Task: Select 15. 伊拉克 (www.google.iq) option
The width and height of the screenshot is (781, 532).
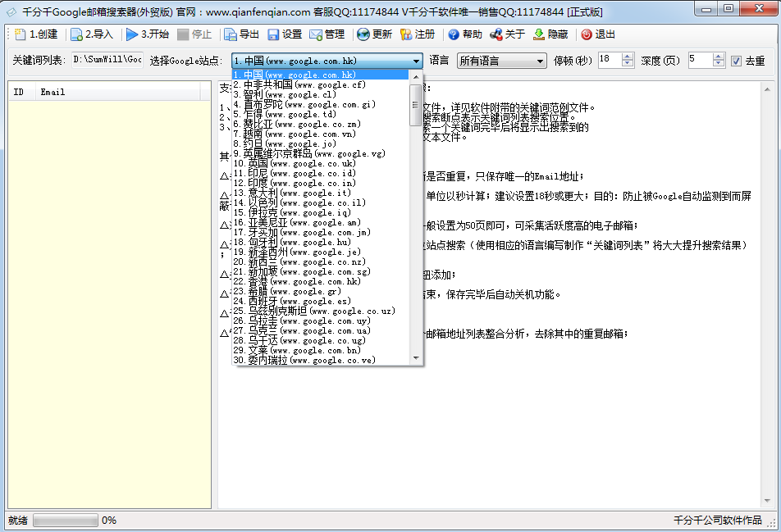Action: [320, 212]
